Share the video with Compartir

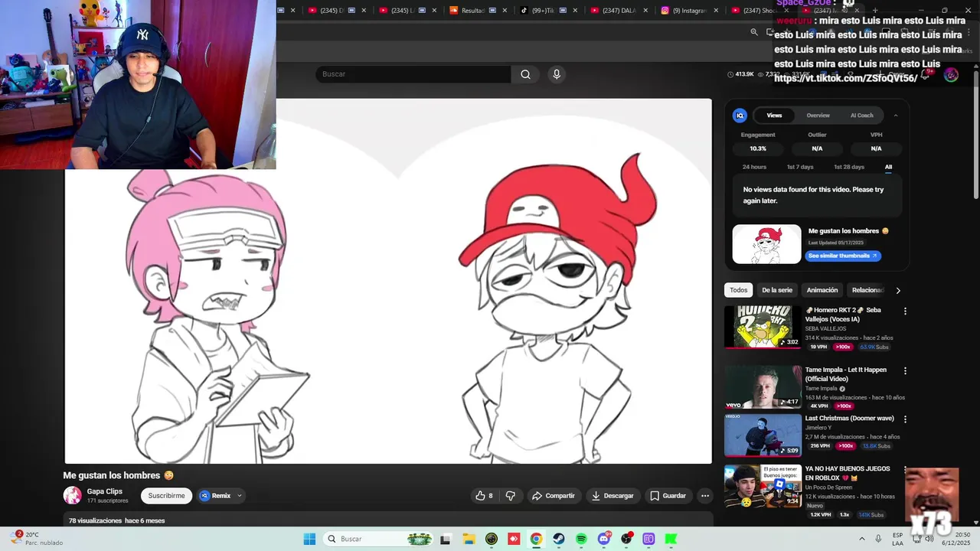click(553, 496)
